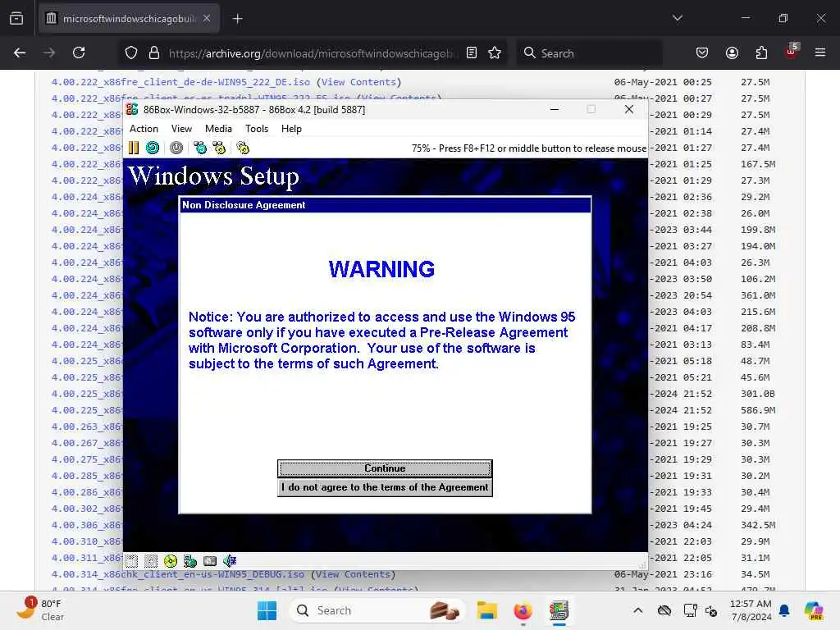The width and height of the screenshot is (840, 630).
Task: Click the sound speaker status bar icon
Action: (x=230, y=561)
